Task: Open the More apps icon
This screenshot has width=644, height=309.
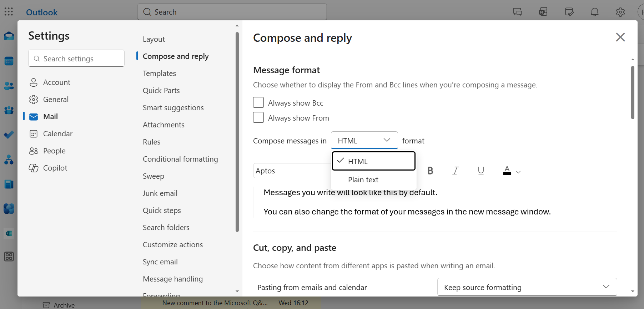Action: point(9,257)
